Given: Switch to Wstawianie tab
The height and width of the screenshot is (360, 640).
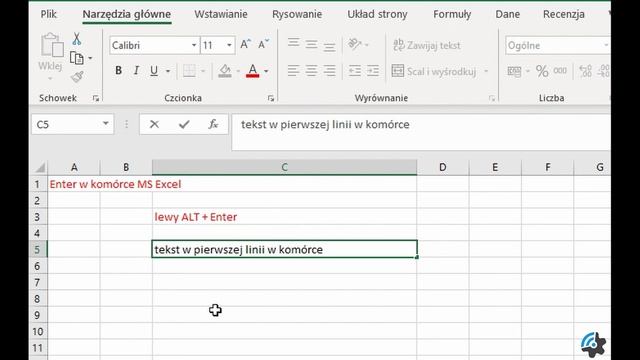Looking at the screenshot, I should [221, 14].
